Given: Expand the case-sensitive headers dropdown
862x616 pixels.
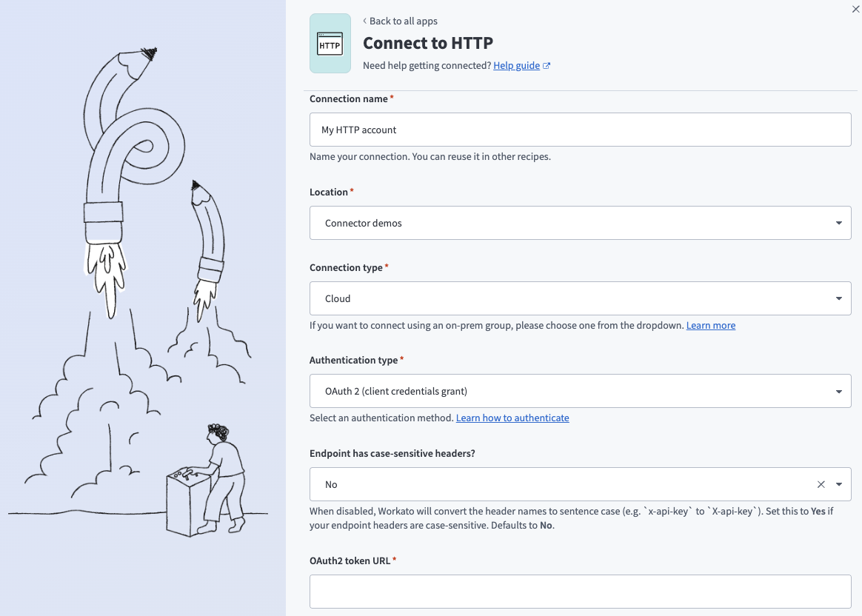Looking at the screenshot, I should 838,484.
